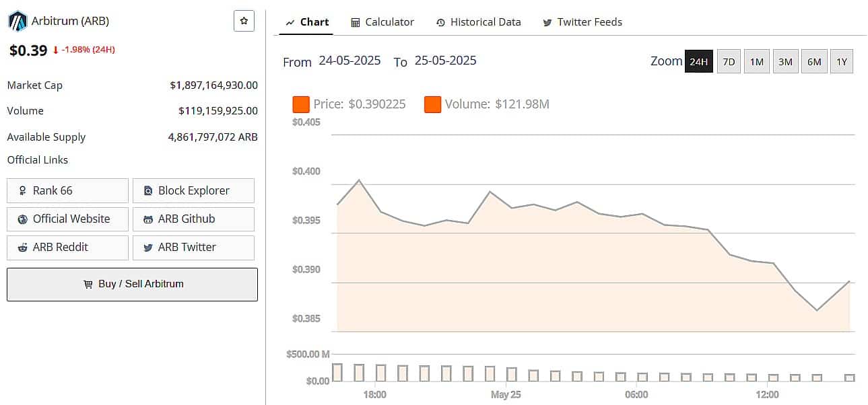Click the 18:00 time axis label
This screenshot has height=405, width=868.
click(x=374, y=395)
